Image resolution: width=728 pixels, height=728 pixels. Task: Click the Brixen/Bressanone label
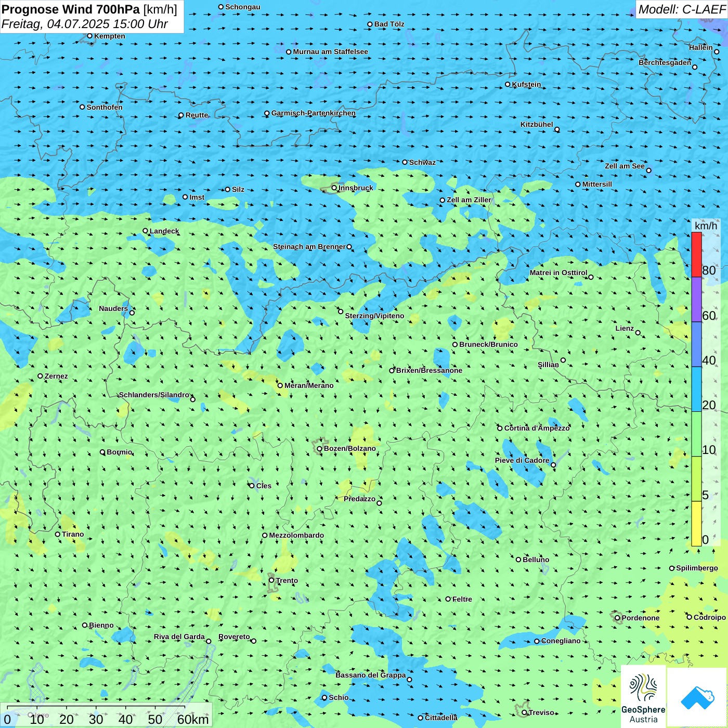429,370
